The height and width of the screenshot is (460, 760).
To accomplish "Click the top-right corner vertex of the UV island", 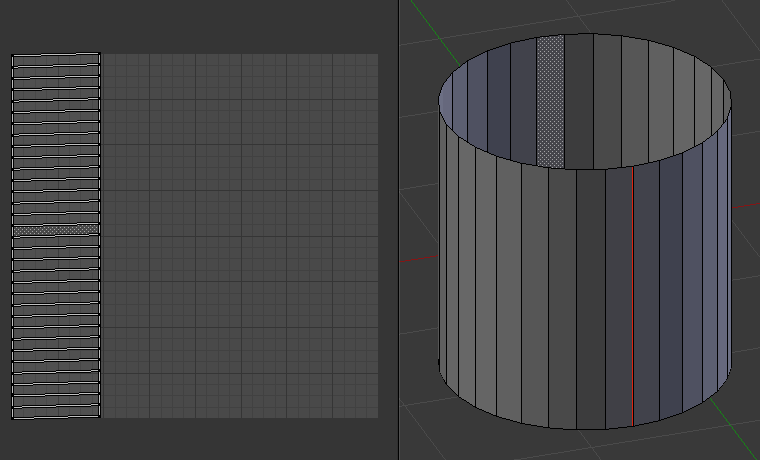I will pyautogui.click(x=100, y=55).
